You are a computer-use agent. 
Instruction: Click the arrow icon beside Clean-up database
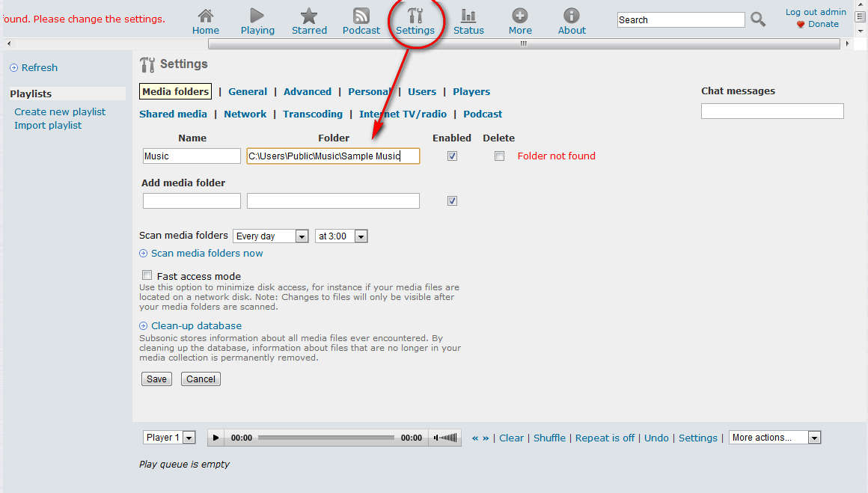[x=144, y=326]
